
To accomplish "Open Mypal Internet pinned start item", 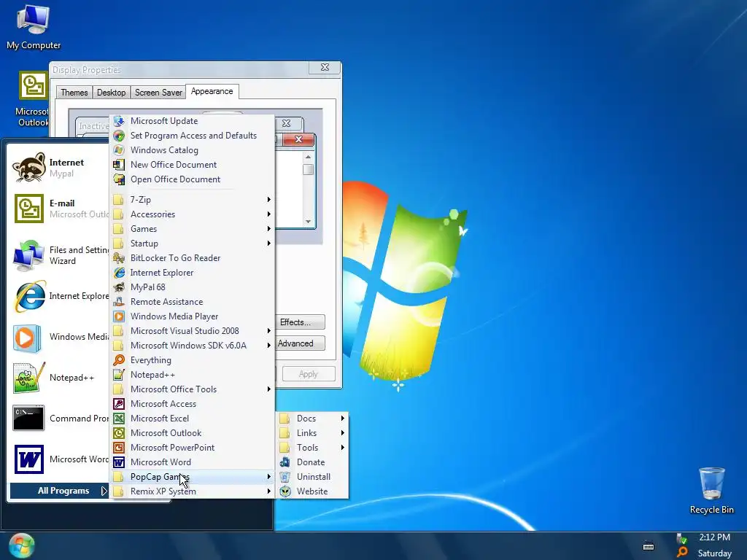I will tap(60, 168).
